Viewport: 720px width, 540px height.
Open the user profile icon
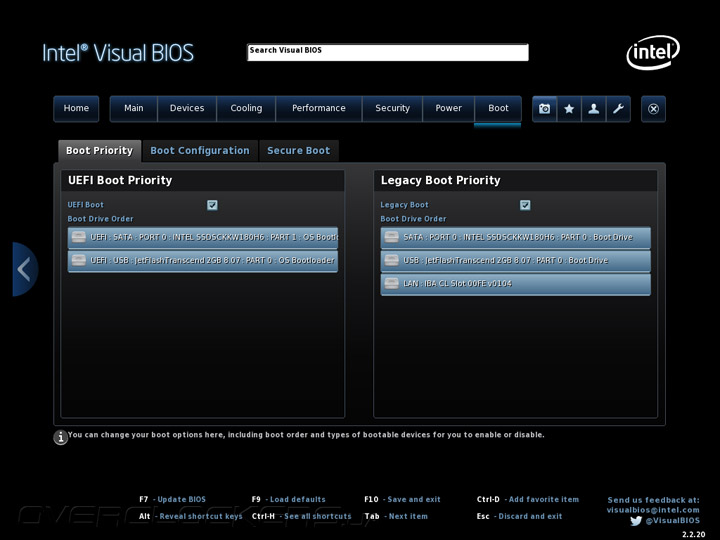pyautogui.click(x=594, y=109)
